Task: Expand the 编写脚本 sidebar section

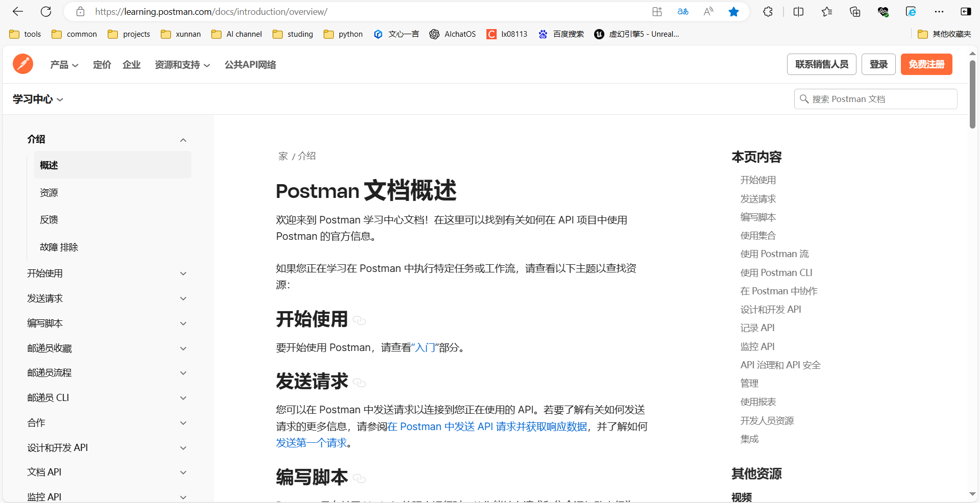Action: click(x=183, y=323)
